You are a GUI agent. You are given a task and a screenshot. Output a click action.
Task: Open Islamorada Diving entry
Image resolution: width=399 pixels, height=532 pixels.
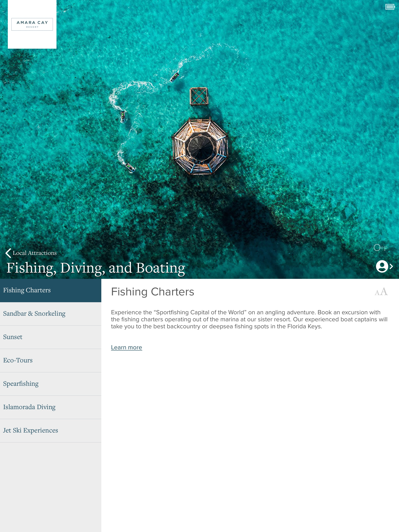point(50,407)
